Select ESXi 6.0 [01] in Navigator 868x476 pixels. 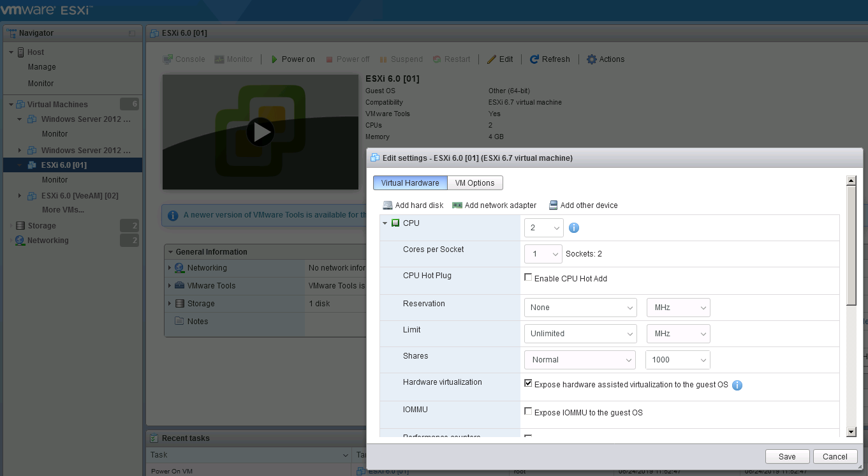click(x=72, y=165)
